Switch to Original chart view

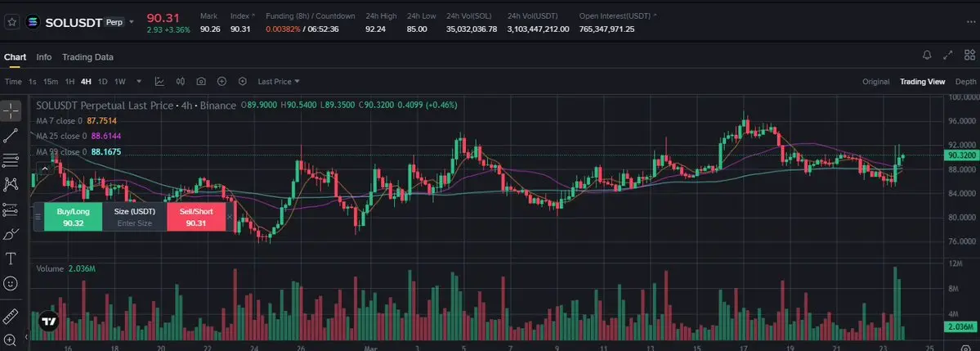875,81
